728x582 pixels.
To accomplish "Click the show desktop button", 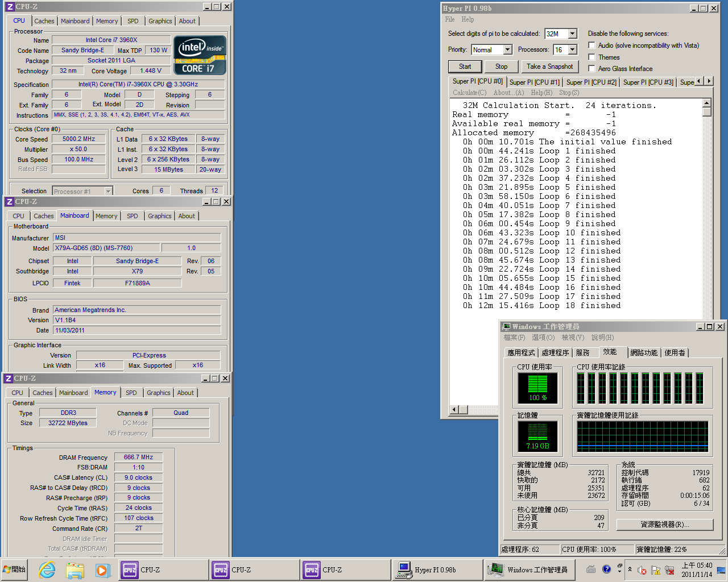I will pyautogui.click(x=721, y=569).
